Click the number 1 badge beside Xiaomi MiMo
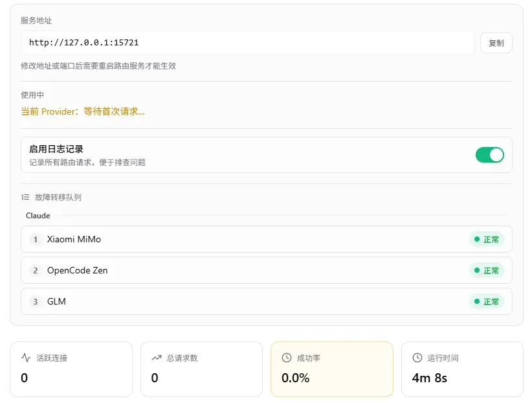The width and height of the screenshot is (532, 403). (36, 239)
